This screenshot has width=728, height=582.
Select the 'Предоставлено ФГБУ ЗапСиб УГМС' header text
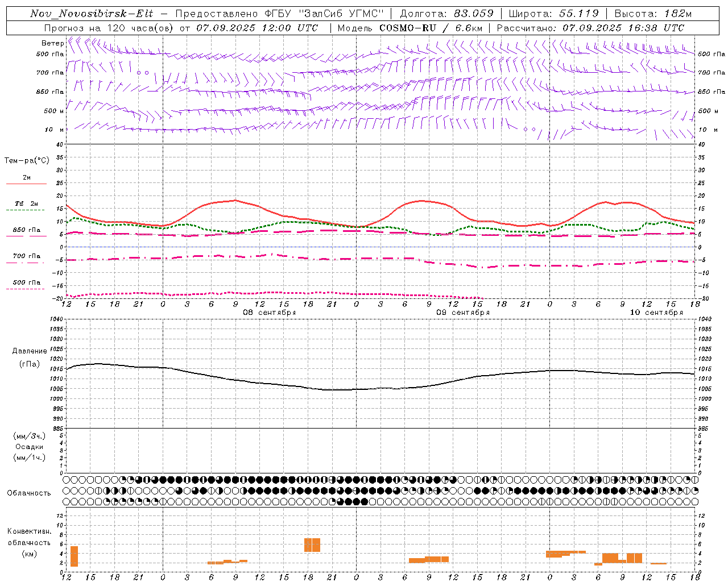pos(280,14)
